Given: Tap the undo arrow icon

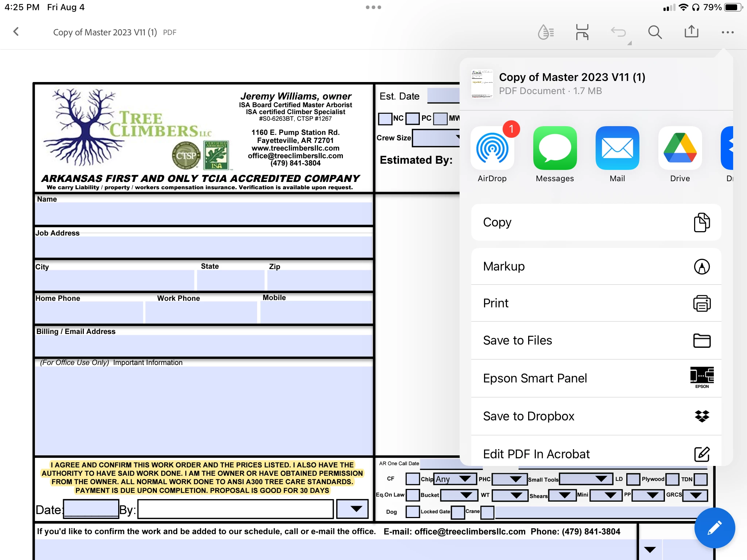Looking at the screenshot, I should point(618,32).
